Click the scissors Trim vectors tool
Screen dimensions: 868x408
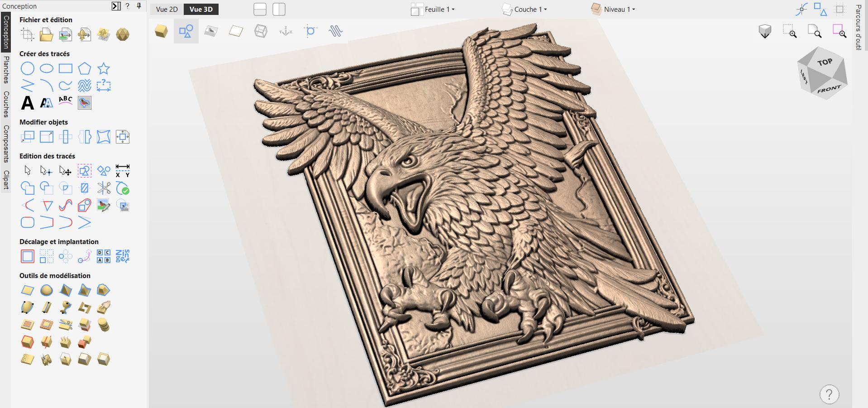tap(104, 188)
